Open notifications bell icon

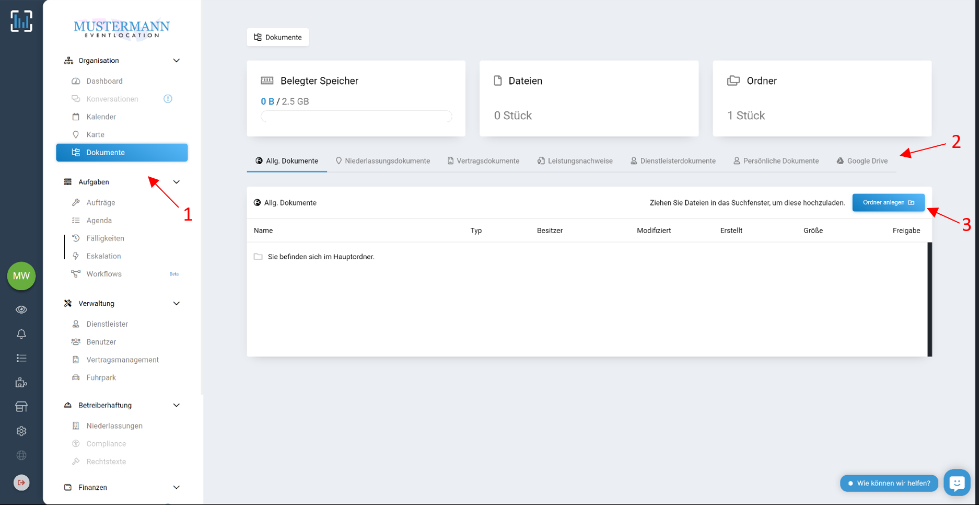click(x=21, y=334)
